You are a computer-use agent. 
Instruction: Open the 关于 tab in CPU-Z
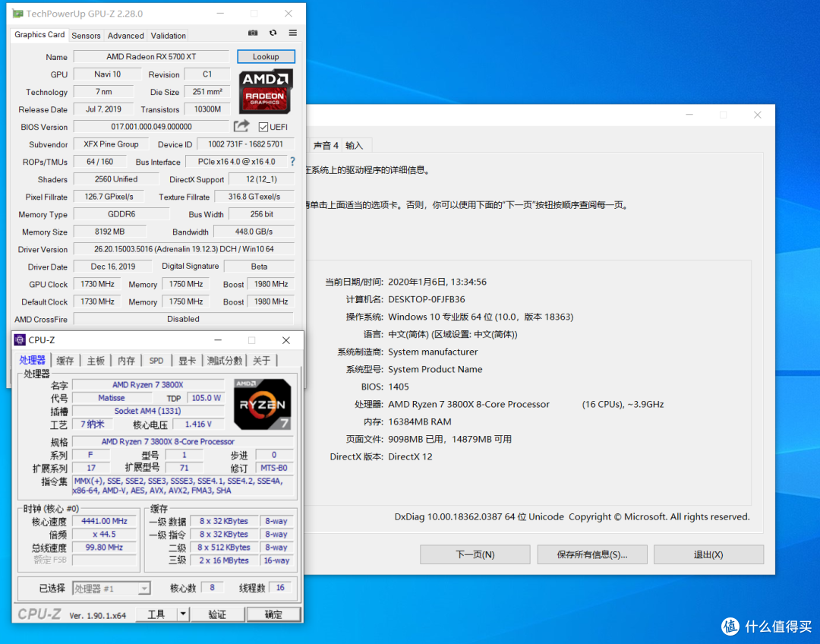(261, 361)
